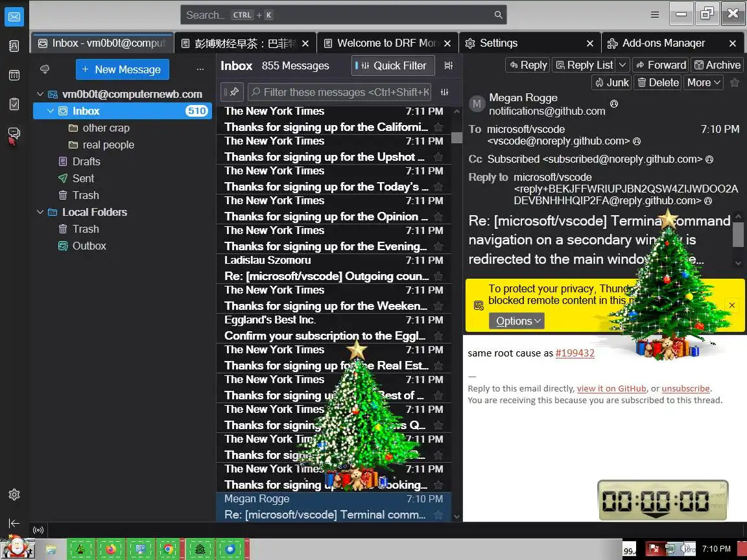Mark the message as Junk

pyautogui.click(x=611, y=82)
